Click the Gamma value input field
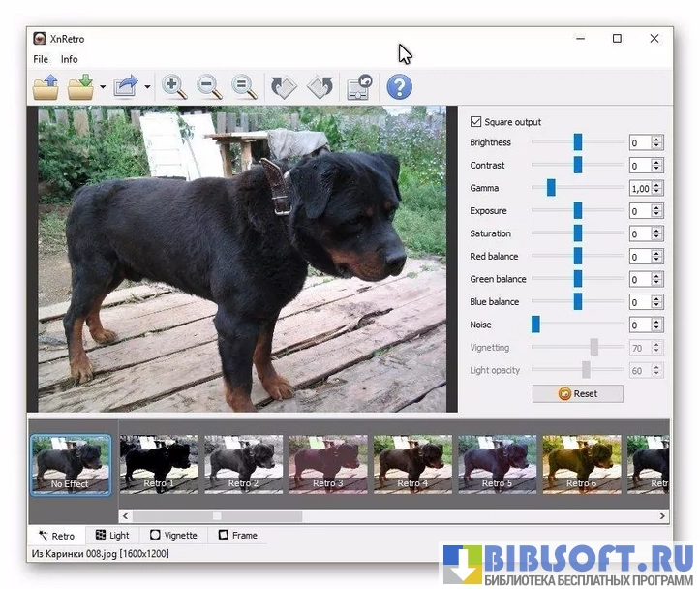700x589 pixels. 639,188
